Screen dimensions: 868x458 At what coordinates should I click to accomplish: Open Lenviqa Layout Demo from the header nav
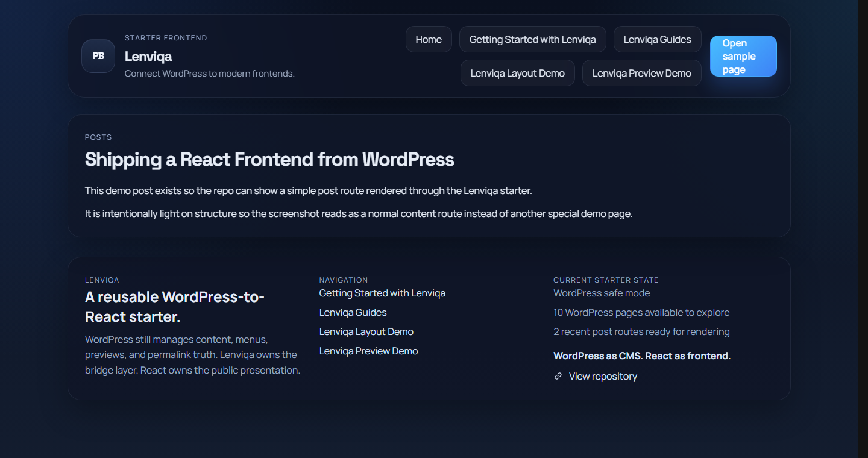click(518, 73)
